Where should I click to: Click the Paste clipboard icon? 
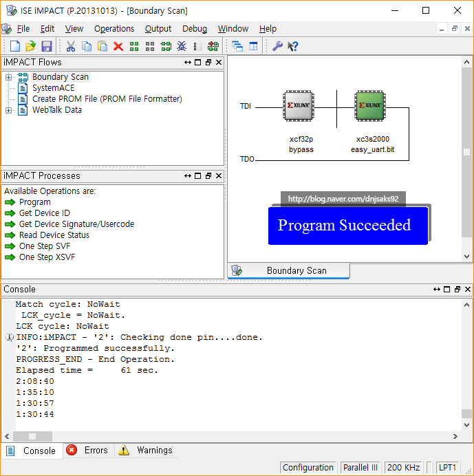(103, 47)
